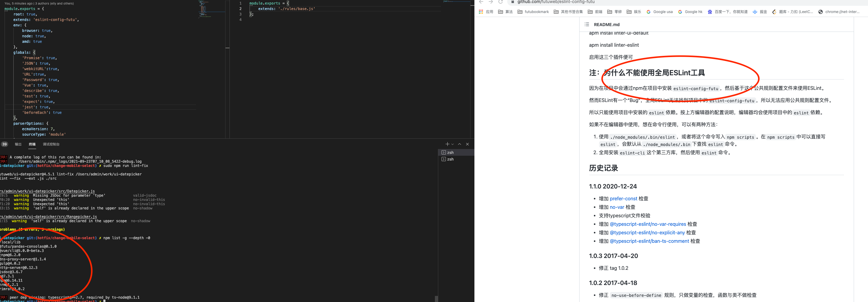Close the terminal panel

pyautogui.click(x=467, y=144)
